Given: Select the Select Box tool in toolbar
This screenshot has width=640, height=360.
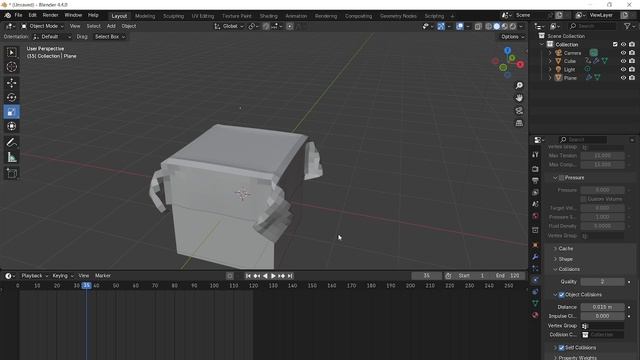Looking at the screenshot, I should 11,53.
